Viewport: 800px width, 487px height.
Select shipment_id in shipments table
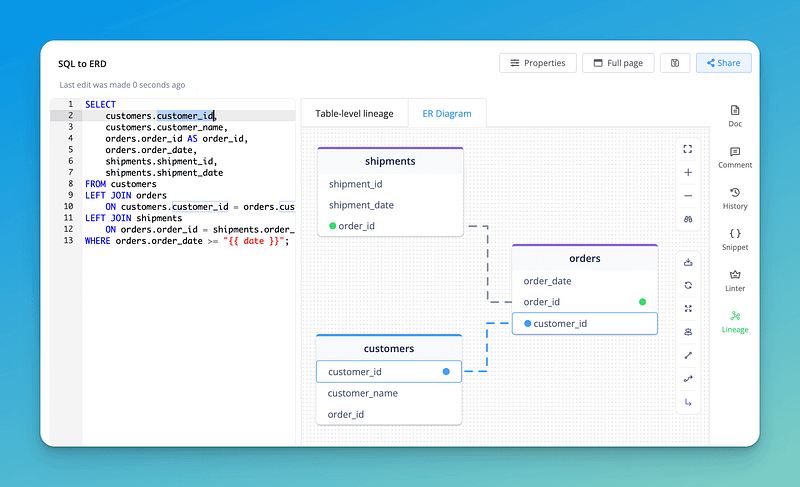(390, 184)
